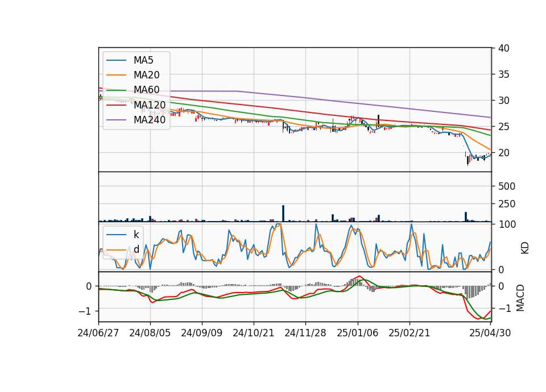Click the 24/08/05 date tick label
Viewport: 546px width, 392px height.
coord(150,333)
